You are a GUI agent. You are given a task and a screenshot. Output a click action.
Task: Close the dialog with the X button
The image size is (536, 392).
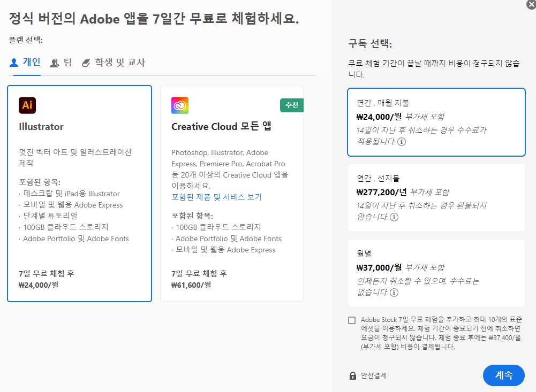tap(531, 4)
